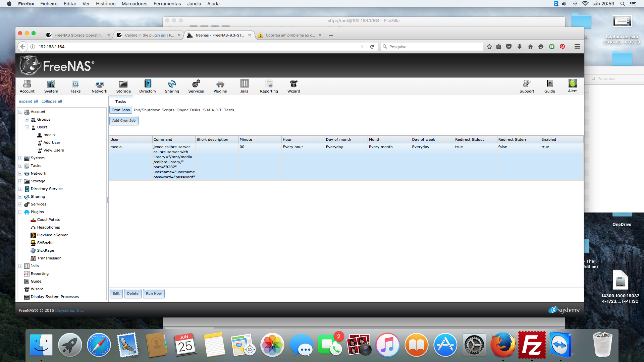Sort the table by the Minute column header
This screenshot has height=362, width=644.
[x=260, y=139]
